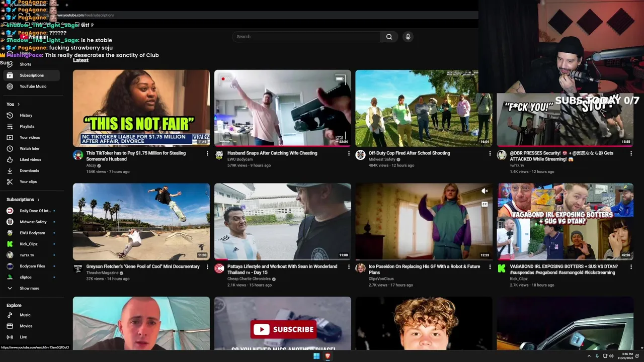Click the Windows Start button
The height and width of the screenshot is (362, 644).
pyautogui.click(x=316, y=356)
